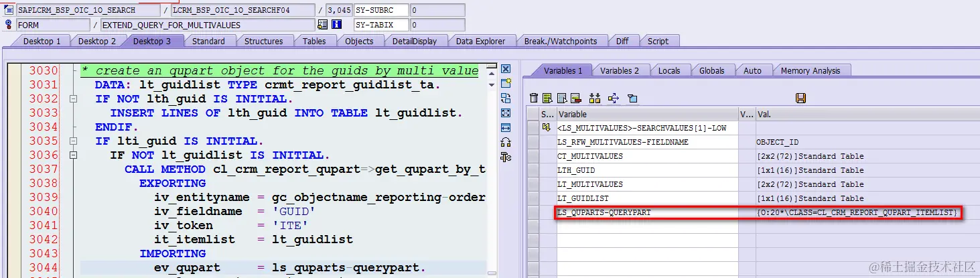Open the Data Explorer tab
Image resolution: width=980 pixels, height=278 pixels.
[480, 42]
